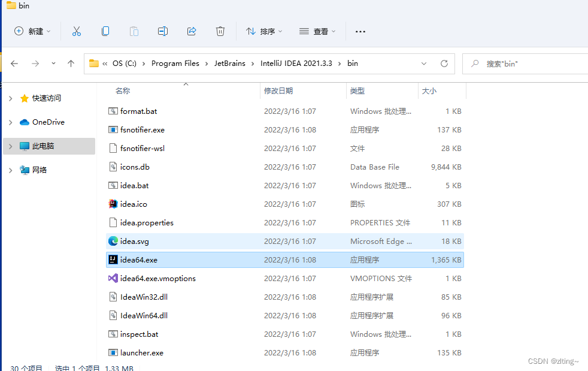The image size is (588, 371).
Task: Show hidden path segments via « chevron
Action: [x=105, y=64]
